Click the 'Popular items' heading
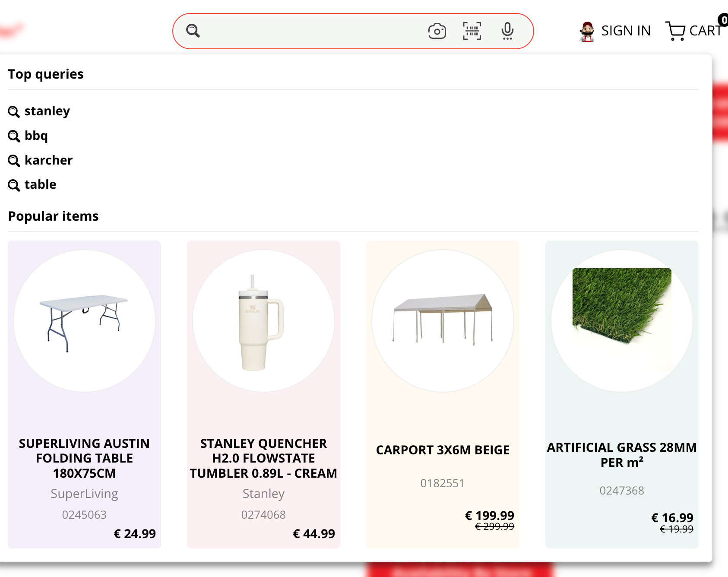728x577 pixels. point(53,216)
